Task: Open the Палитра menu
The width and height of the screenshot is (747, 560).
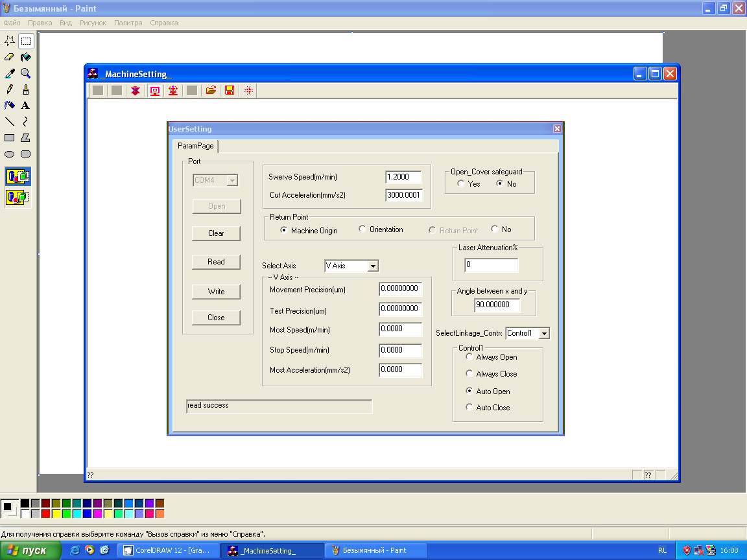Action: tap(128, 23)
